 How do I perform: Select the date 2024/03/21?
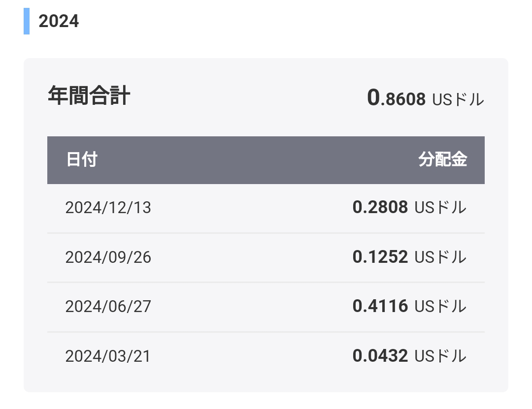[107, 356]
